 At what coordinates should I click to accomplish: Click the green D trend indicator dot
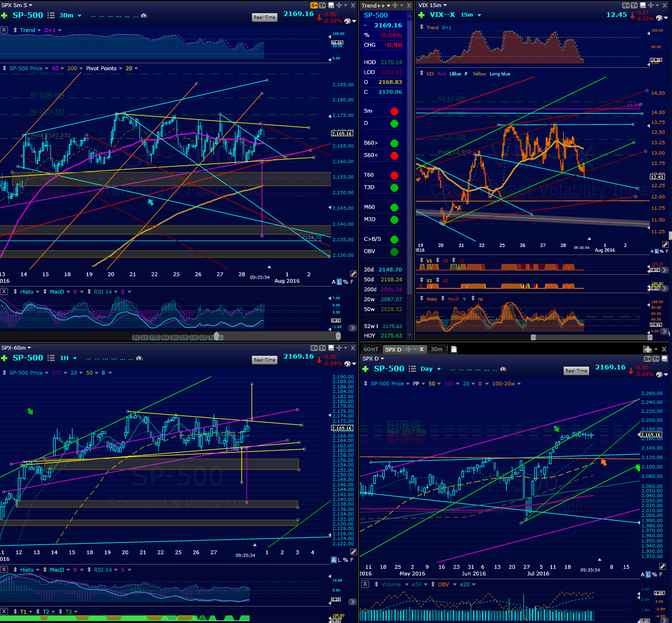(x=395, y=123)
